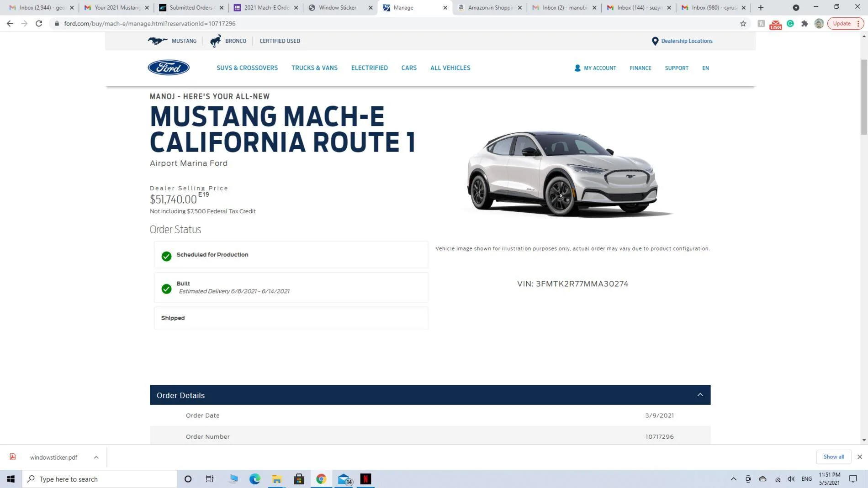This screenshot has height=488, width=868.
Task: Click the E19 disclosure footnote
Action: tap(203, 194)
